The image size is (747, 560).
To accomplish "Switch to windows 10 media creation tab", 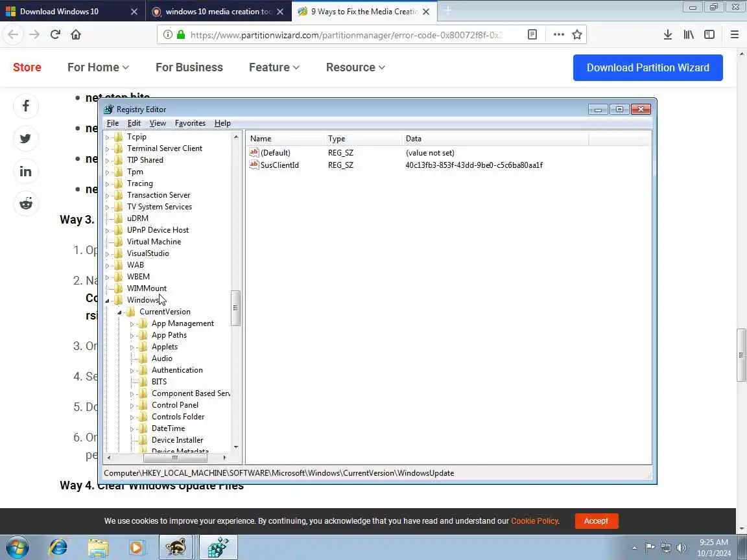I will click(x=219, y=12).
